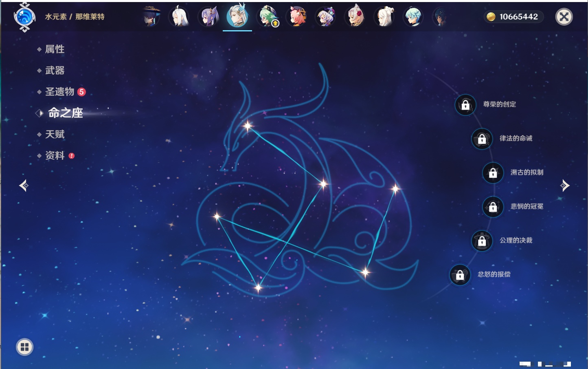Switch to previous character with left arrow
The height and width of the screenshot is (369, 588).
click(24, 186)
